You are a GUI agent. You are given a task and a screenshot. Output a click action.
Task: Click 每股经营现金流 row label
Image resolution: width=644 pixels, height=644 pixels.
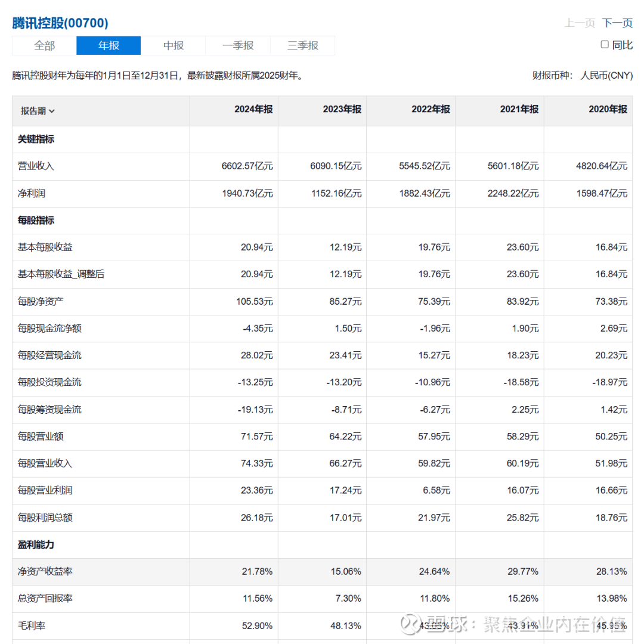[49, 355]
